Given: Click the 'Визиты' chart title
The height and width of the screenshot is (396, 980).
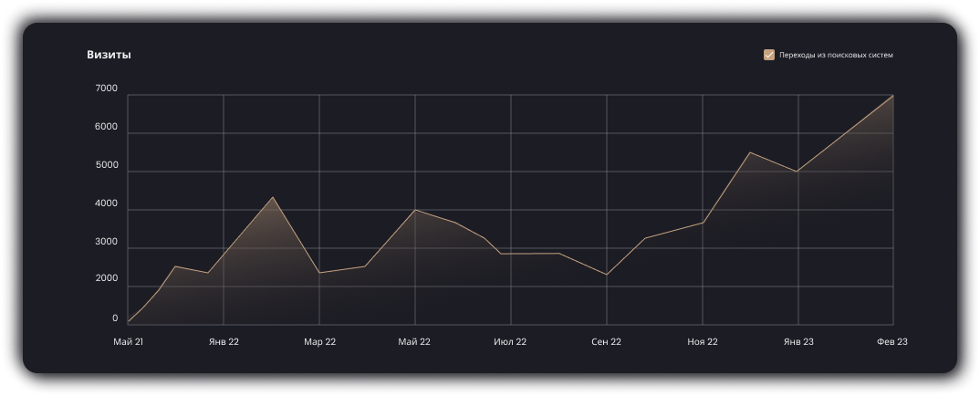Looking at the screenshot, I should tap(109, 55).
